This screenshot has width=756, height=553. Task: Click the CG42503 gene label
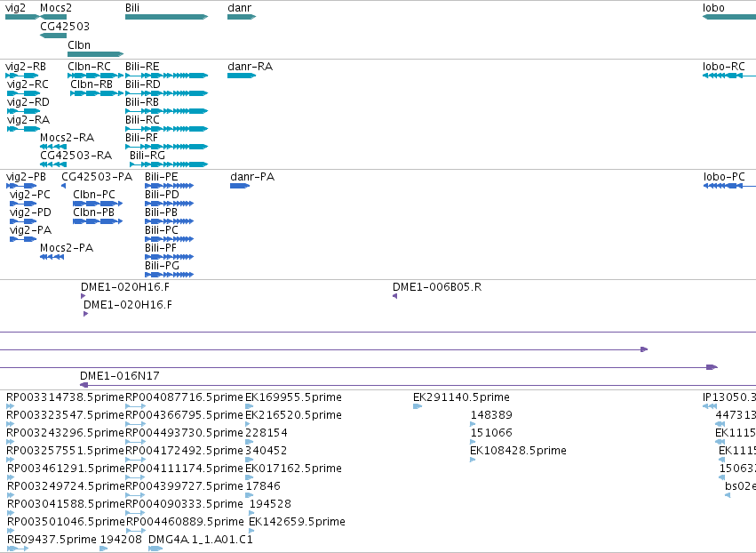tap(65, 26)
